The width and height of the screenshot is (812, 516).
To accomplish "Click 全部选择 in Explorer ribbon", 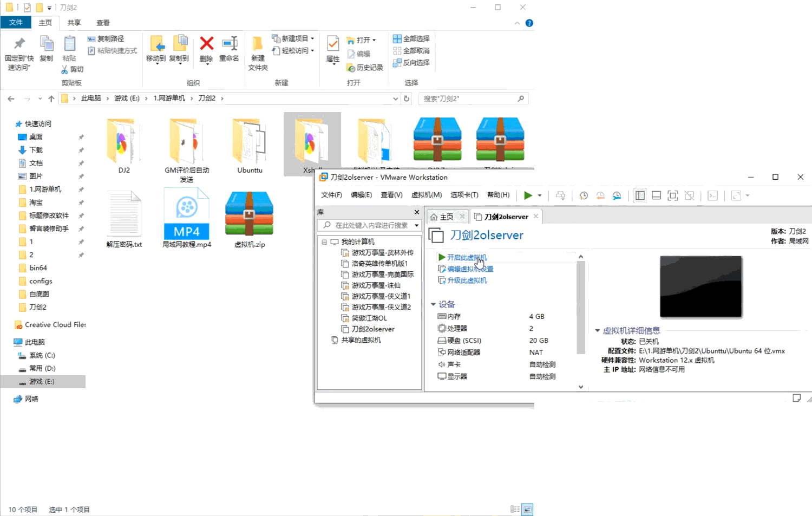I will click(x=411, y=38).
